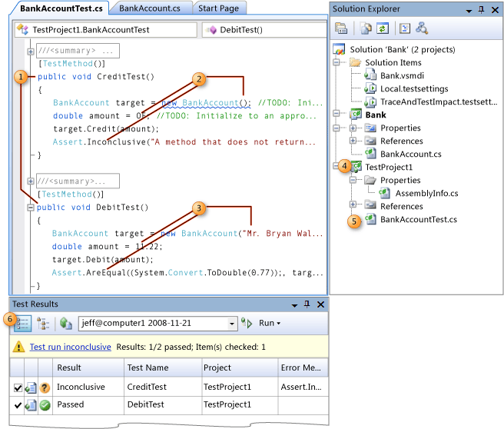Viewport: 504px width, 429px height.
Task: Click View Code icon in Solution Explorer
Action: point(405,28)
